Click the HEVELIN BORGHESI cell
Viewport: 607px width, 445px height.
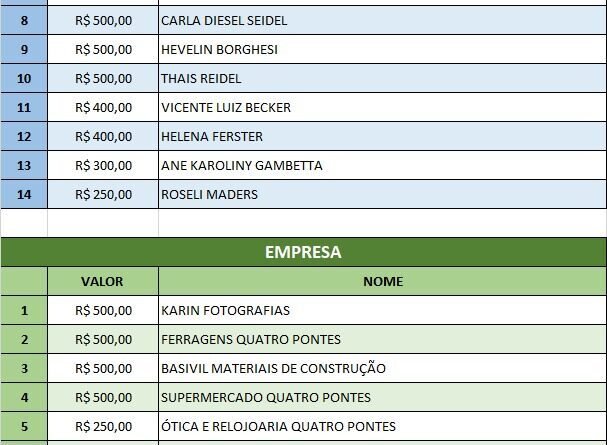(x=219, y=49)
